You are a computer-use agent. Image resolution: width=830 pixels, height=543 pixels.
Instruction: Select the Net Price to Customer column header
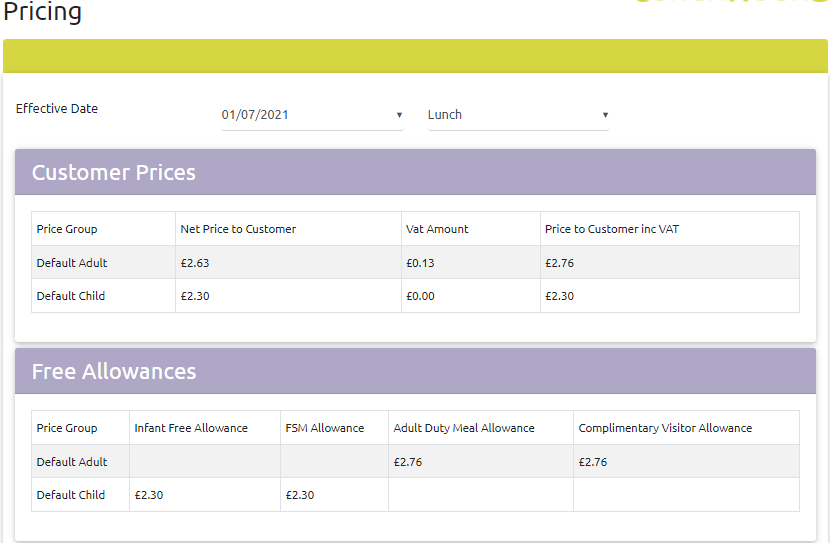click(238, 229)
